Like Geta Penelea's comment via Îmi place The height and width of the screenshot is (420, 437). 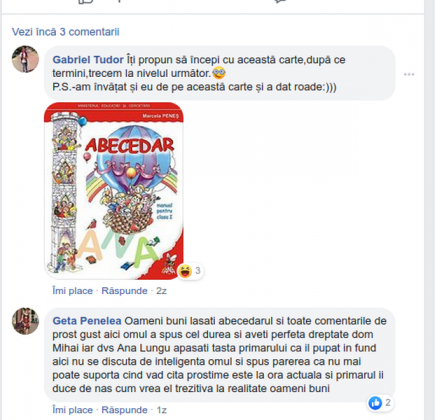coord(72,410)
